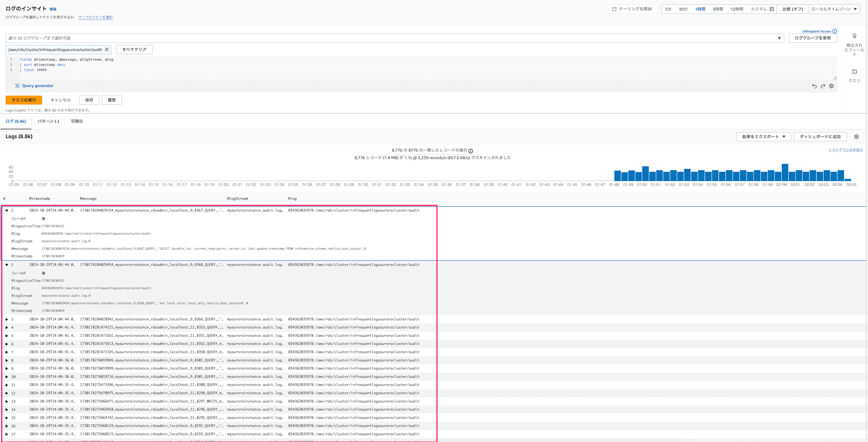Click inside the query editor text area

coord(425,68)
